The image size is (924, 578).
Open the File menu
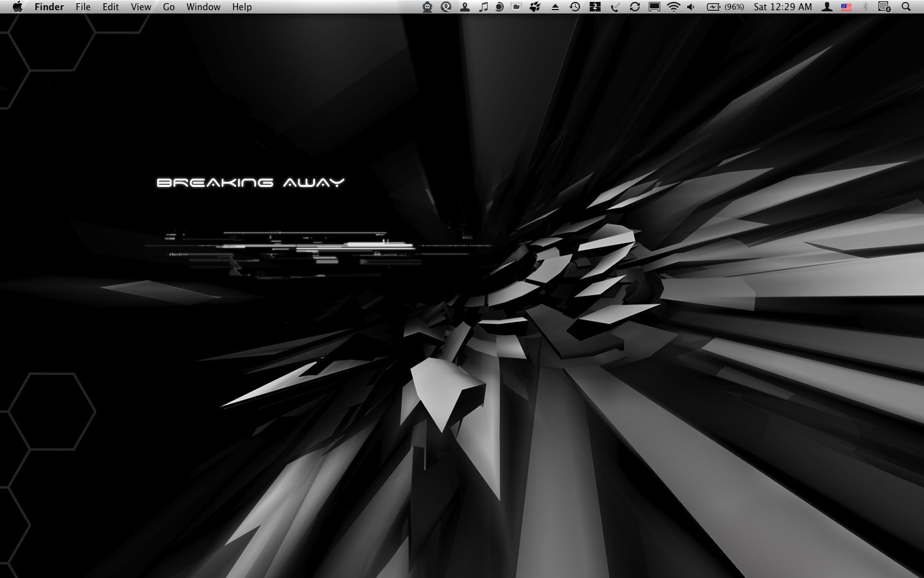pyautogui.click(x=83, y=7)
